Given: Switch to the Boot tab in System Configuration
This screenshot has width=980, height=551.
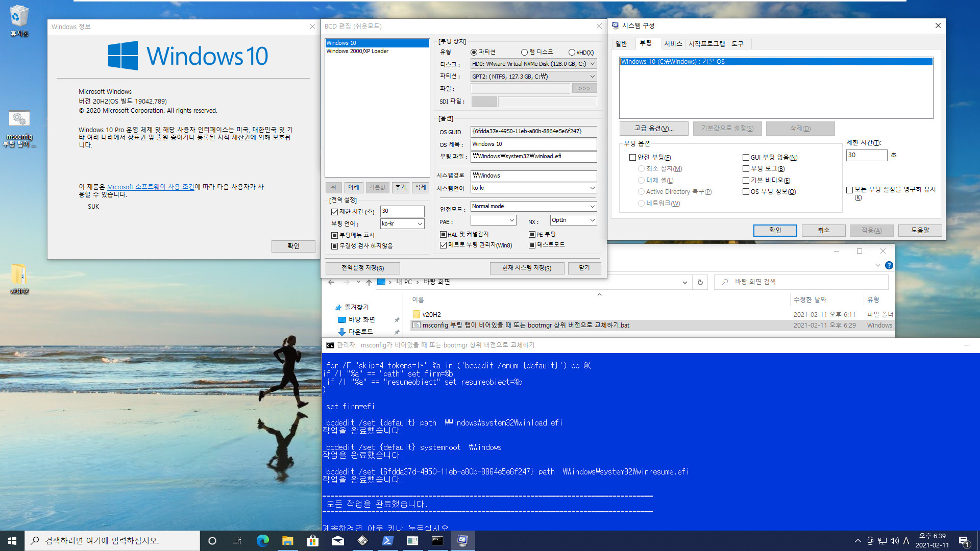Looking at the screenshot, I should pos(646,43).
